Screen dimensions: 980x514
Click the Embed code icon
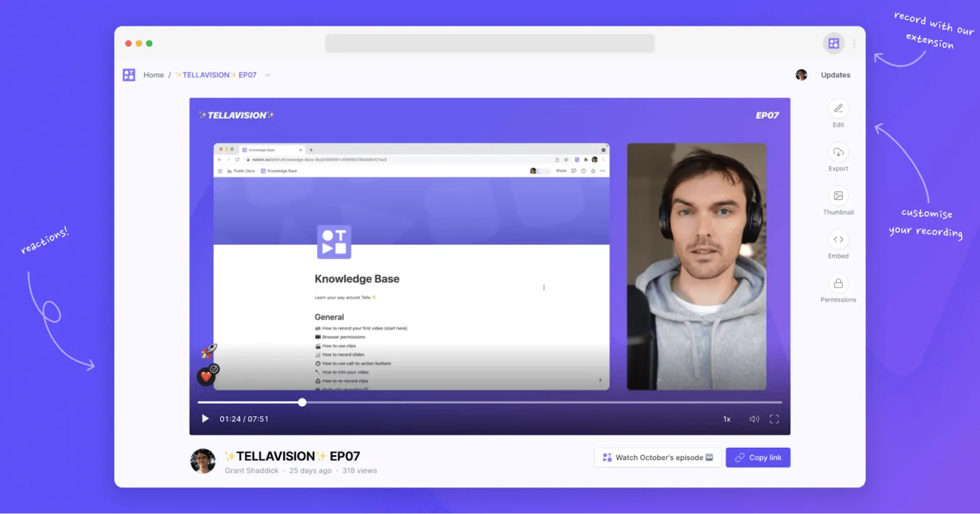(x=838, y=239)
